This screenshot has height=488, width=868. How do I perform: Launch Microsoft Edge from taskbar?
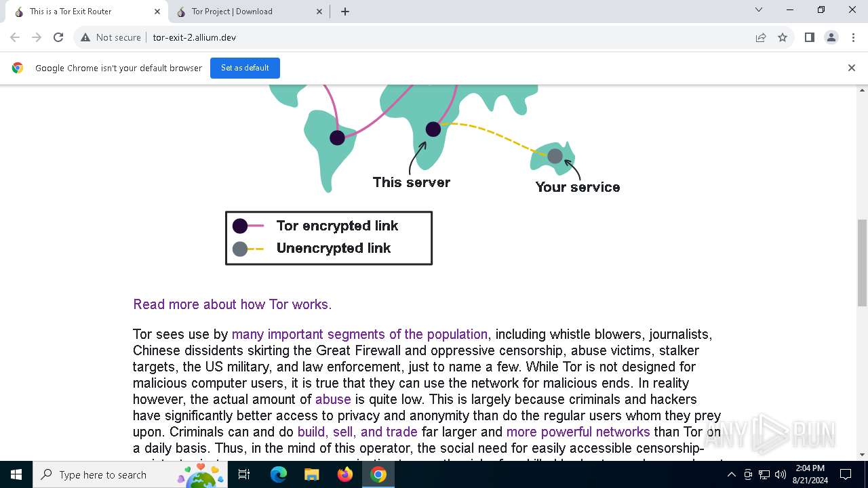[x=279, y=474]
